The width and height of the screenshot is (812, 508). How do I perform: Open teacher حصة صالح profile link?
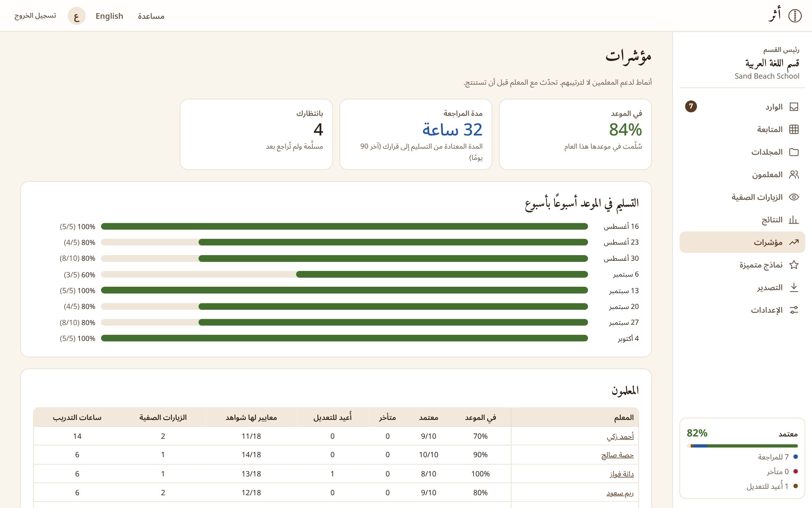tap(618, 455)
